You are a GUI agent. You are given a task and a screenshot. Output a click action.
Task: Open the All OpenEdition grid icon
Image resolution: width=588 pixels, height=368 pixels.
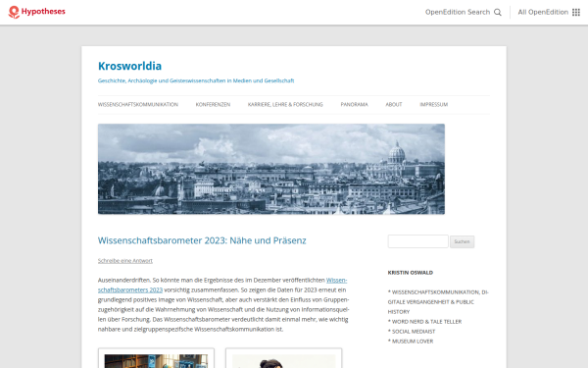(x=576, y=13)
